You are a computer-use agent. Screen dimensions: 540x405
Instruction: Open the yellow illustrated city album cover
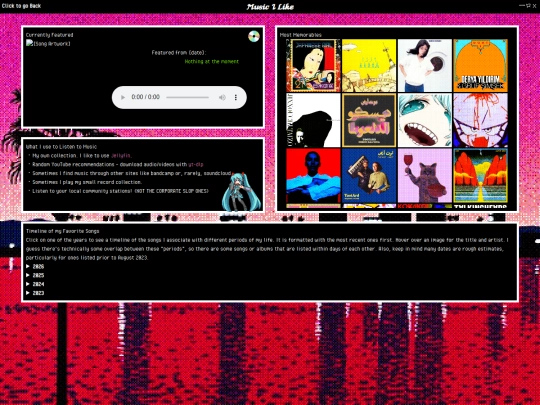tap(369, 65)
